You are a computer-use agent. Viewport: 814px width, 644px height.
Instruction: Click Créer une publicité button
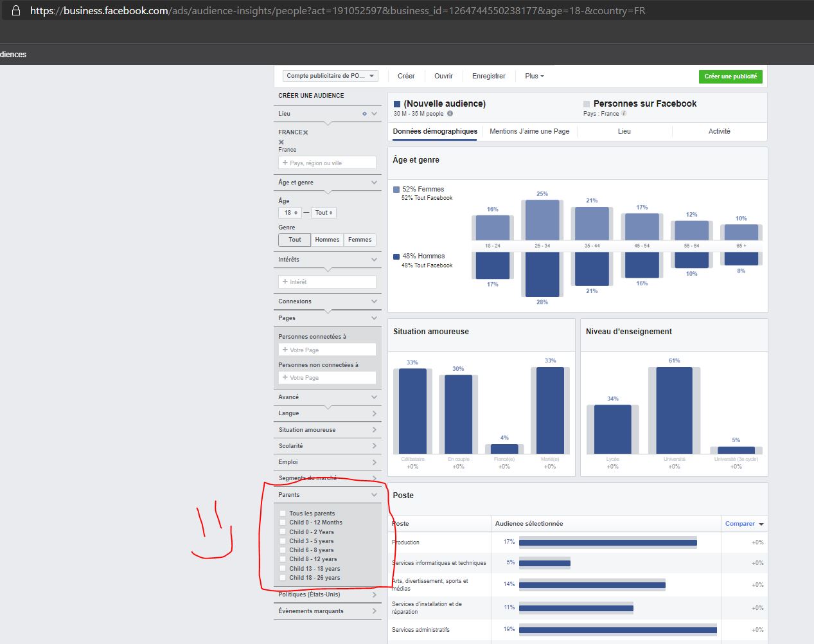pyautogui.click(x=730, y=76)
